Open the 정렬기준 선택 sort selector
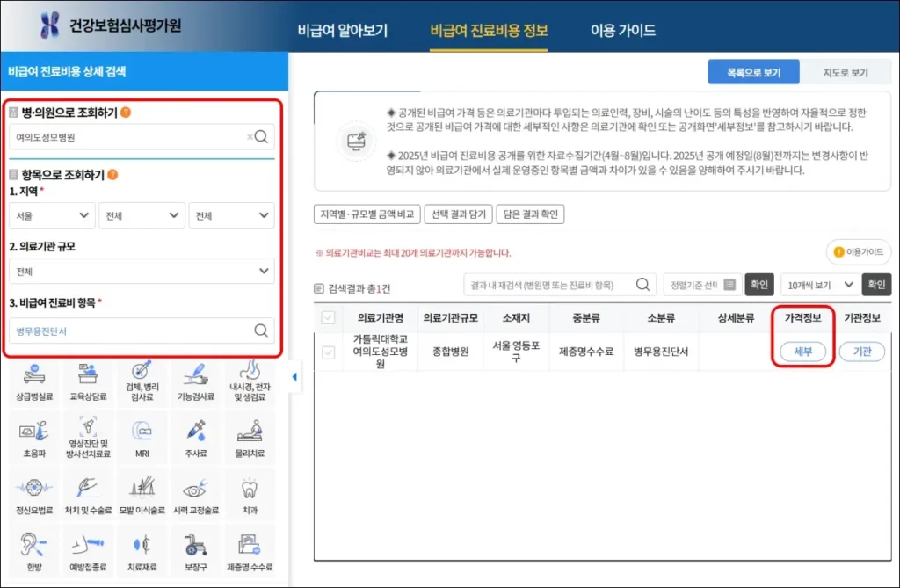 click(702, 285)
